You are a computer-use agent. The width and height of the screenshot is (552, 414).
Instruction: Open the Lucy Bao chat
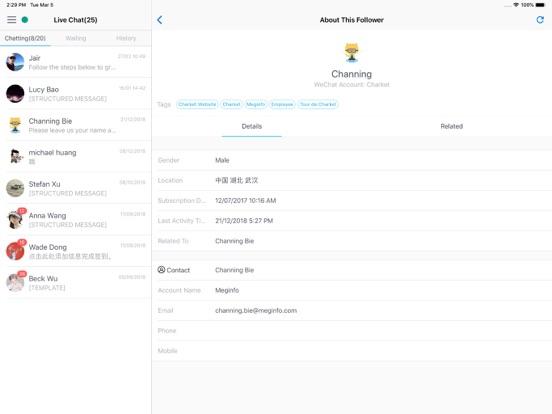coord(76,94)
